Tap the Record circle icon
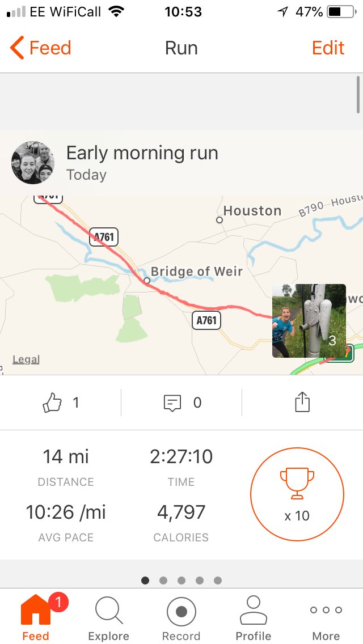 click(181, 612)
